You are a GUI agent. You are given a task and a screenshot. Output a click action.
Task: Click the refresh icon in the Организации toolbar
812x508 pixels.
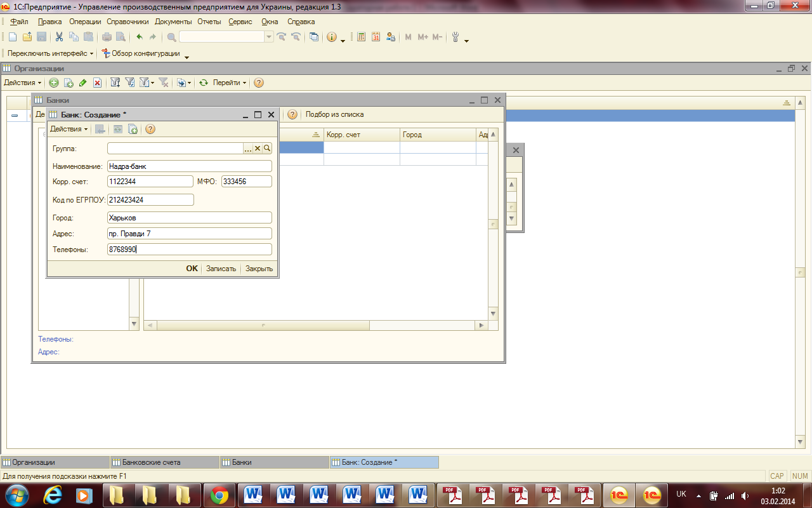[204, 83]
